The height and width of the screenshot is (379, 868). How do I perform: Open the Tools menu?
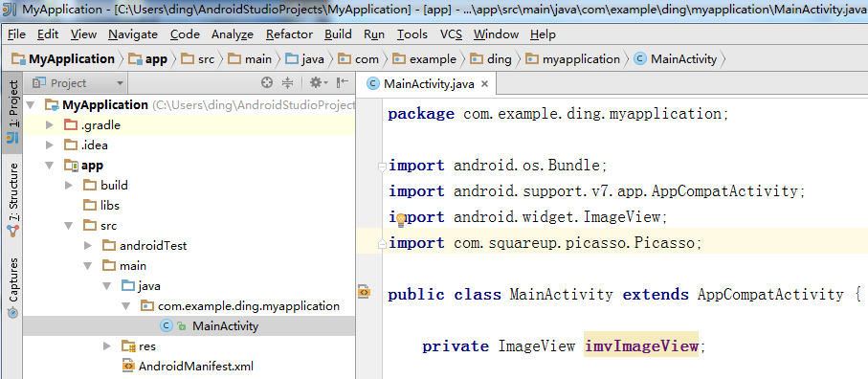click(x=412, y=34)
